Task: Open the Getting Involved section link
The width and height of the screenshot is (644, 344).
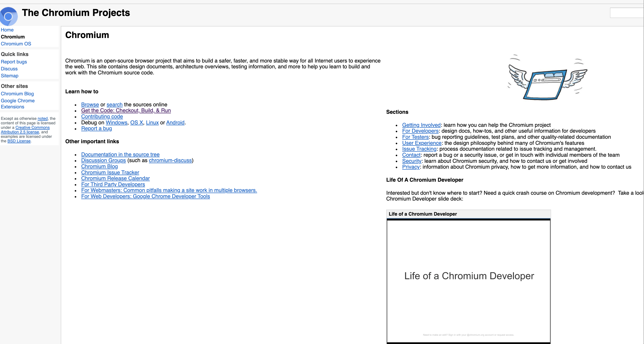Action: [421, 125]
